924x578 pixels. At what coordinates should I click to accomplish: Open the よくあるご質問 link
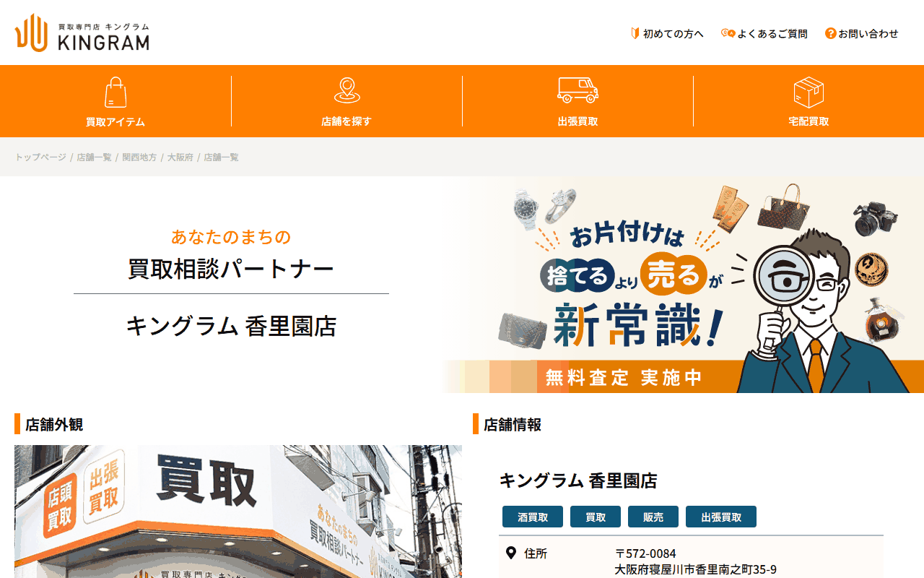[x=772, y=33]
